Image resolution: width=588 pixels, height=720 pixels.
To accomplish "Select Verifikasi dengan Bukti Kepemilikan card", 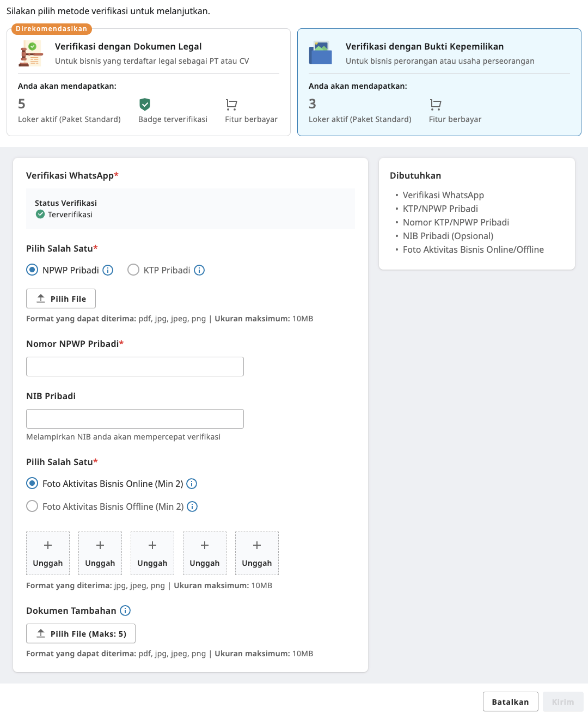I will [439, 82].
